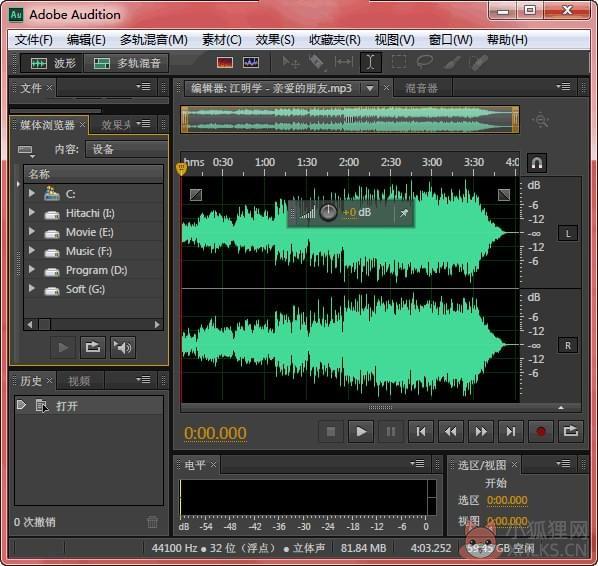Switch to 波形 waveform view

tap(52, 63)
